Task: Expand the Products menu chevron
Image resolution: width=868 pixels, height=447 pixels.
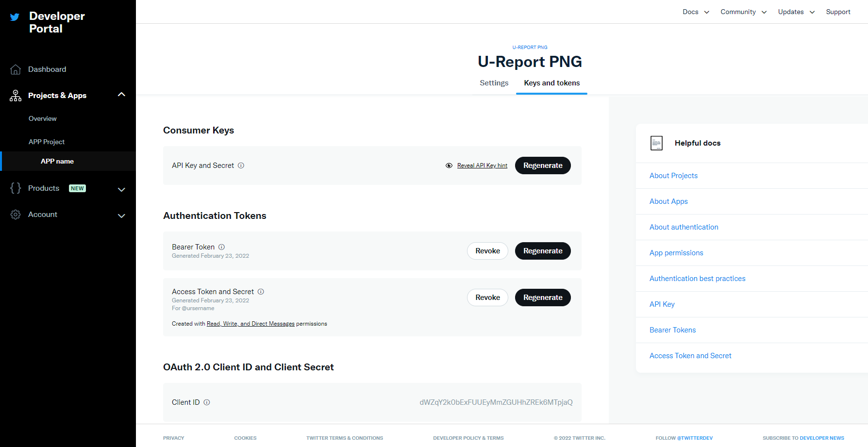Action: tap(121, 189)
